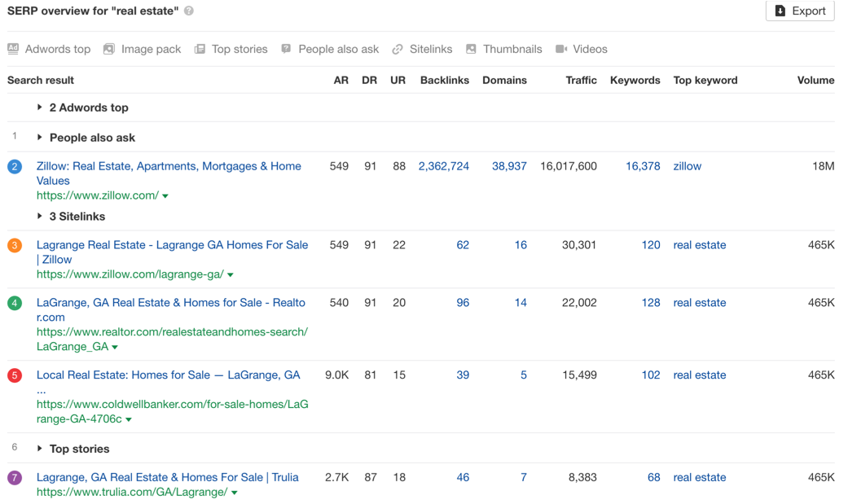Select the People also ask feature label in the filter bar
This screenshot has height=504, width=848.
pyautogui.click(x=339, y=49)
